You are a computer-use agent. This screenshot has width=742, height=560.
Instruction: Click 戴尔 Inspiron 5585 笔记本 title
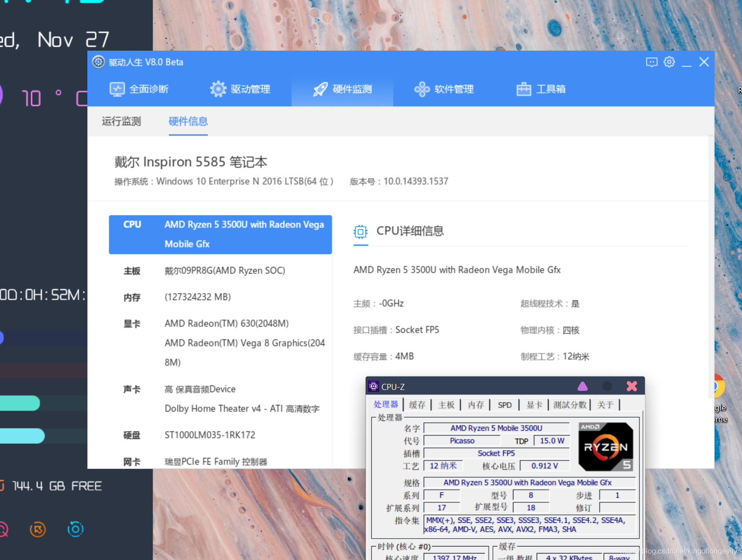(191, 162)
